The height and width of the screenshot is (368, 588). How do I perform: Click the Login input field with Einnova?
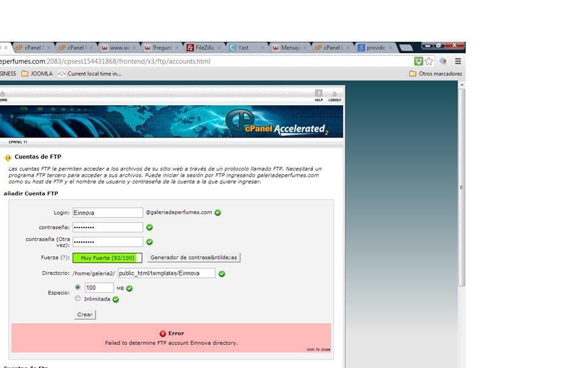coord(108,212)
